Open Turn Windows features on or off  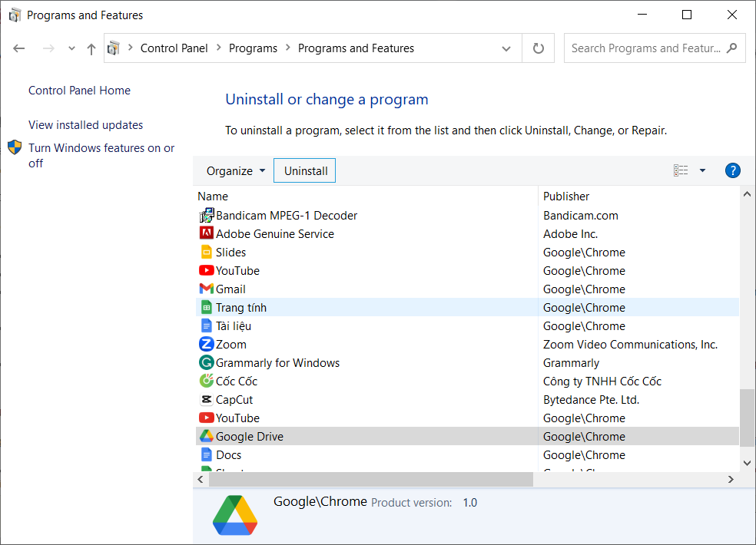click(x=101, y=155)
